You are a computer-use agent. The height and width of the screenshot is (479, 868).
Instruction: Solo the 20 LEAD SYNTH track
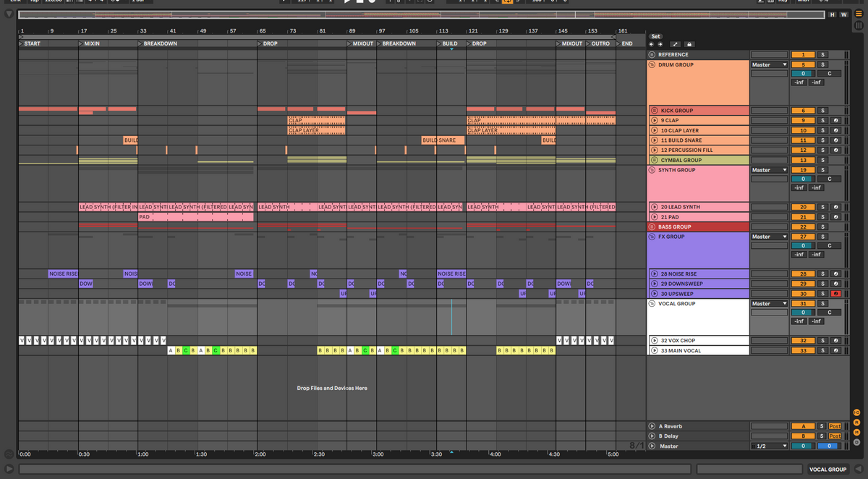pos(822,207)
